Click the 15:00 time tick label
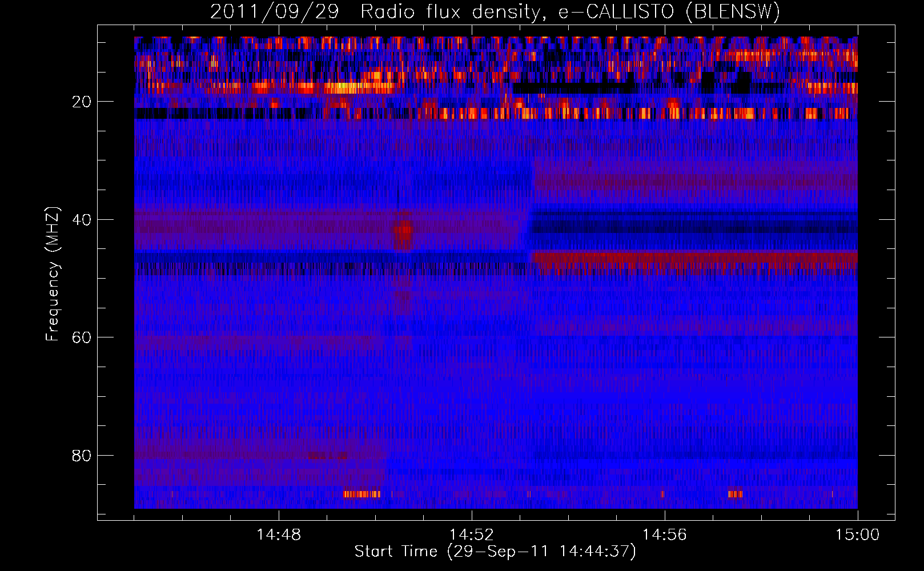 [x=858, y=535]
